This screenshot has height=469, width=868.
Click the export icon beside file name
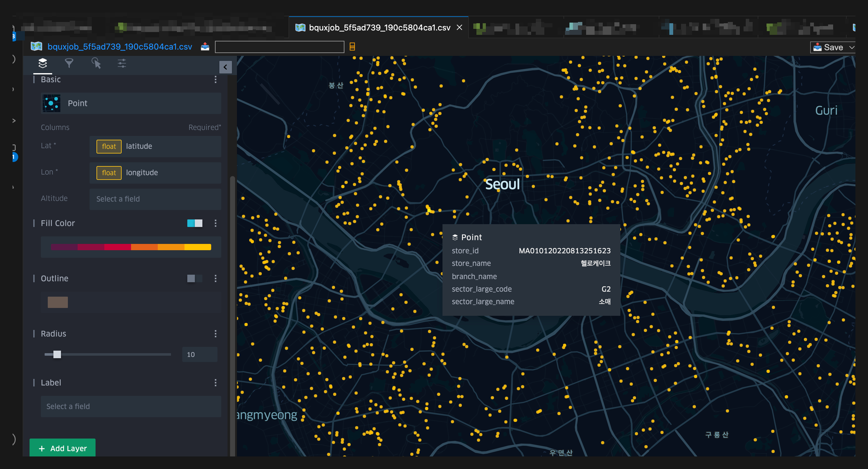coord(205,47)
